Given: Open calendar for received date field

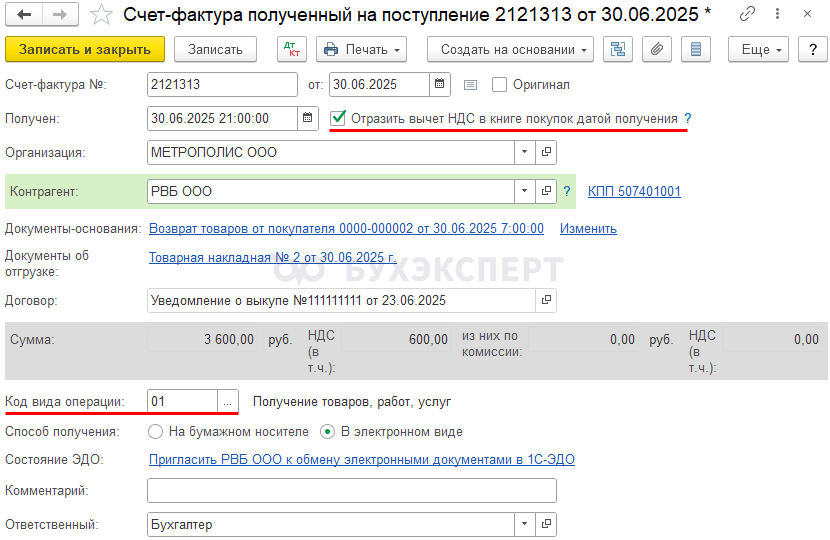Looking at the screenshot, I should (308, 118).
